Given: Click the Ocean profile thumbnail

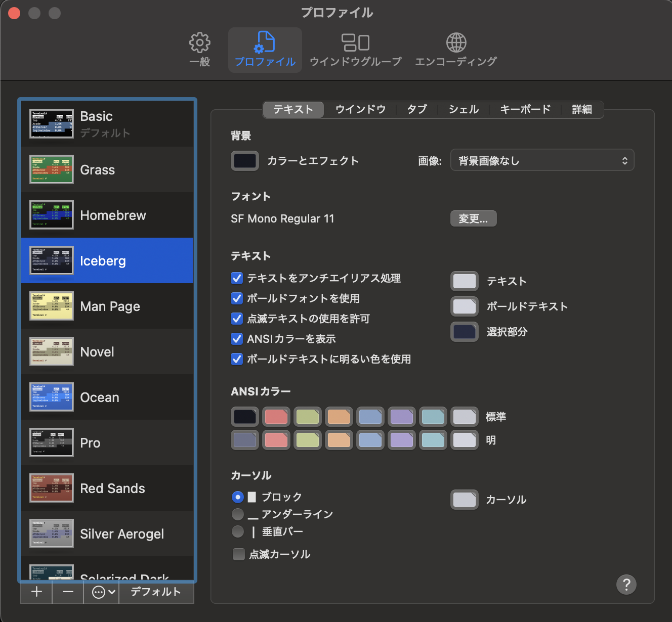Looking at the screenshot, I should [x=52, y=397].
